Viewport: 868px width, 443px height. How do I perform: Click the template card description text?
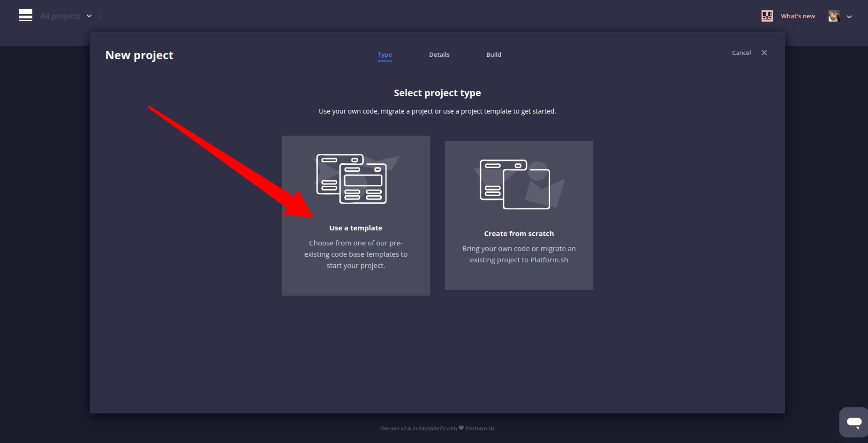[x=355, y=254]
